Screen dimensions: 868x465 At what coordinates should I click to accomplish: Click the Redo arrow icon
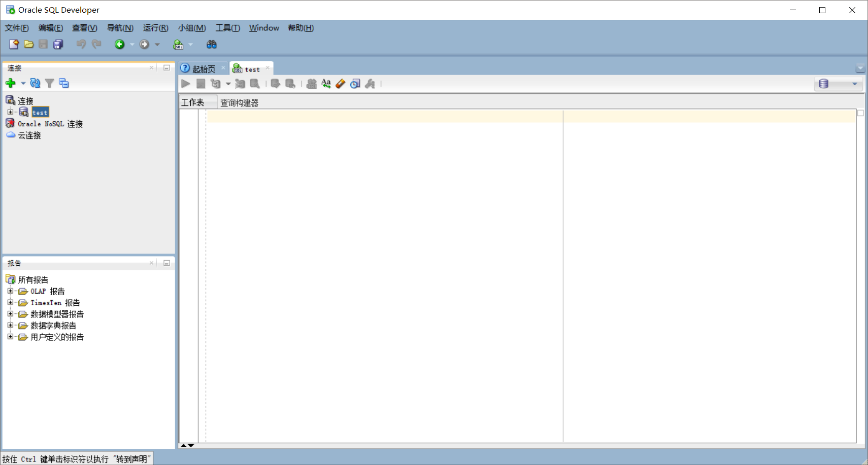point(96,44)
